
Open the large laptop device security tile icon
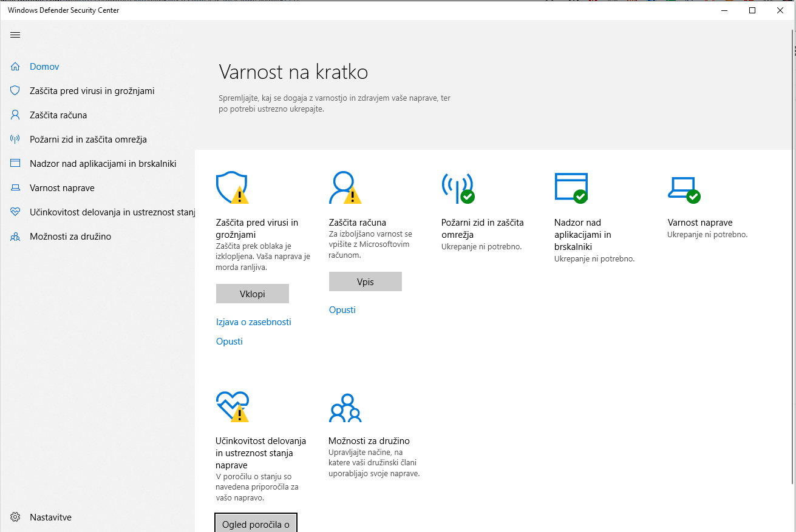(684, 189)
